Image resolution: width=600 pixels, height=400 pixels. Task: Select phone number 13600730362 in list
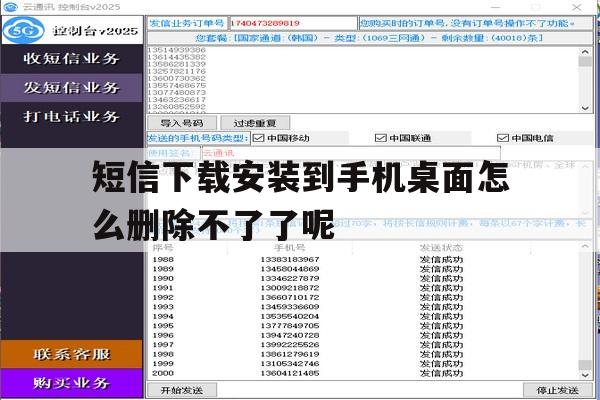coord(176,78)
